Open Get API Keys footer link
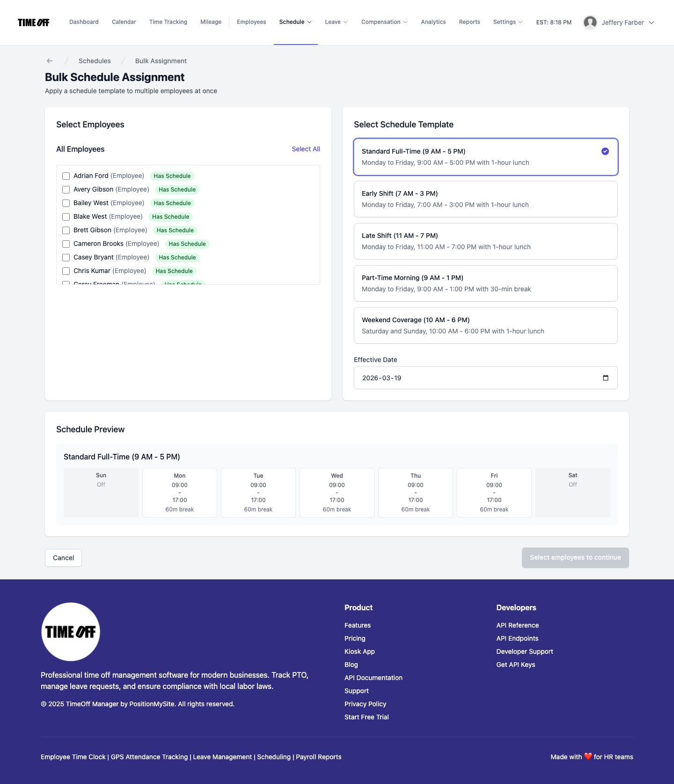Image resolution: width=674 pixels, height=784 pixels. pos(516,665)
